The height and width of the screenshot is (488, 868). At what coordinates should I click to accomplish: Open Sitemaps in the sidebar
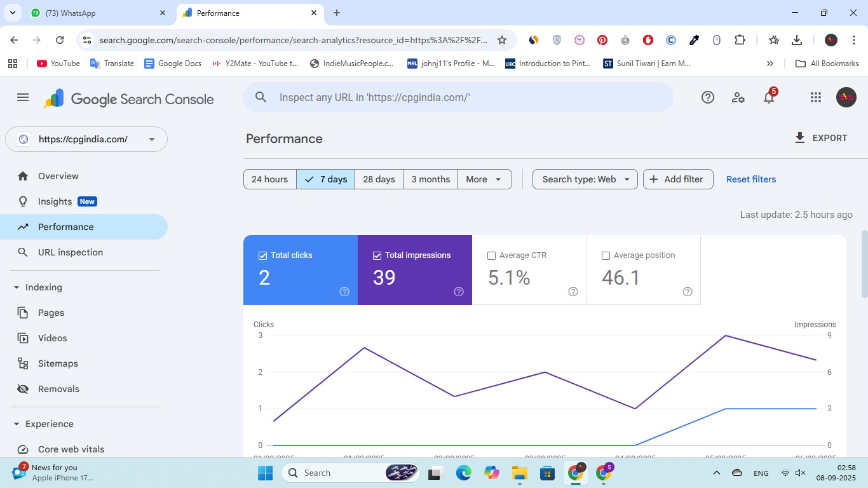84,363
